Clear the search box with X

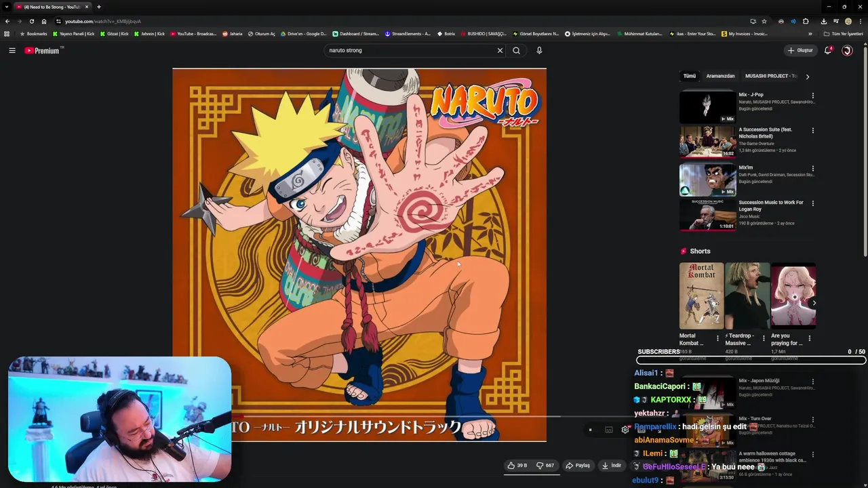(x=500, y=50)
